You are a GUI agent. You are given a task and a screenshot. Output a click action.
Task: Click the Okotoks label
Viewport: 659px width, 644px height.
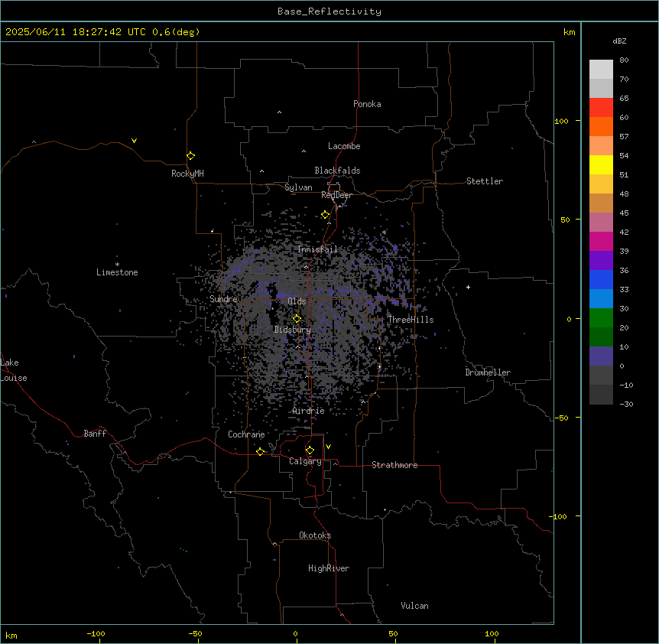click(x=315, y=535)
